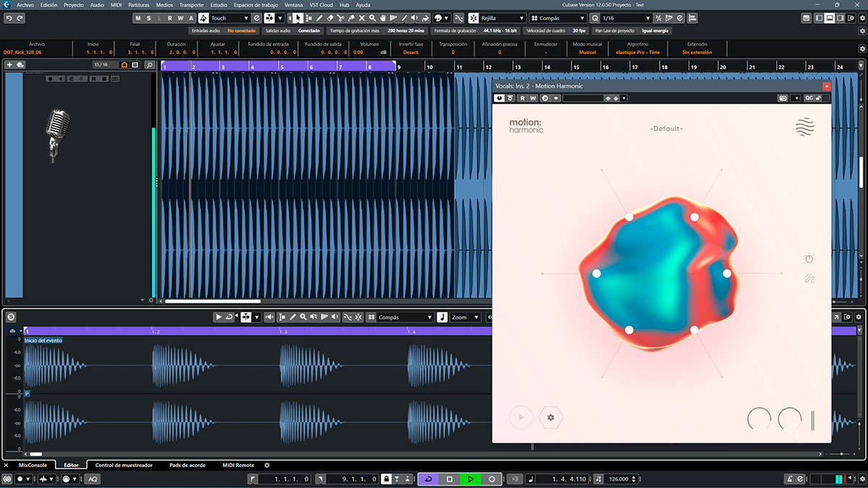Open the Transporte menu
The width and height of the screenshot is (868, 488).
191,5
